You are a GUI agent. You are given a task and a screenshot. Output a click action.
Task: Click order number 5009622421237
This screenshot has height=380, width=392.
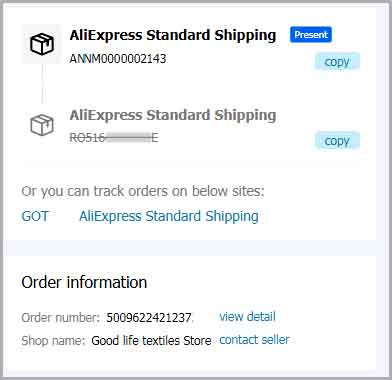149,317
